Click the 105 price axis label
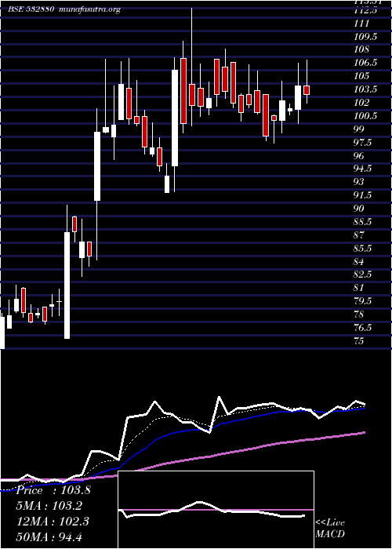Image resolution: width=392 pixels, height=549 pixels. point(362,76)
